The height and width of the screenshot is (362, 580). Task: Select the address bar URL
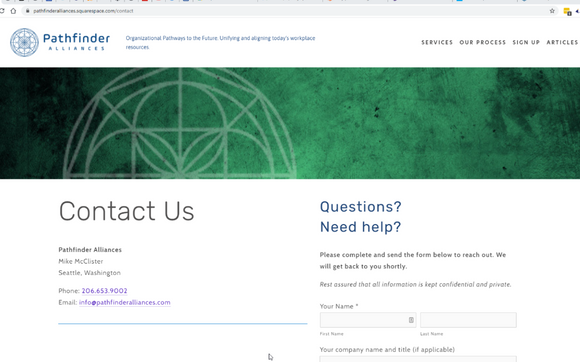click(83, 11)
